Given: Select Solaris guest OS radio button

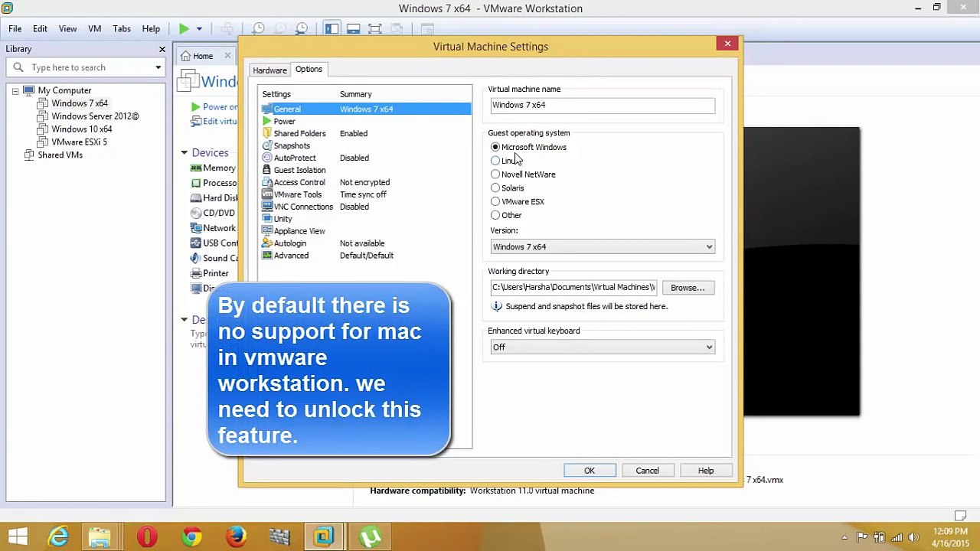Looking at the screenshot, I should pyautogui.click(x=495, y=188).
